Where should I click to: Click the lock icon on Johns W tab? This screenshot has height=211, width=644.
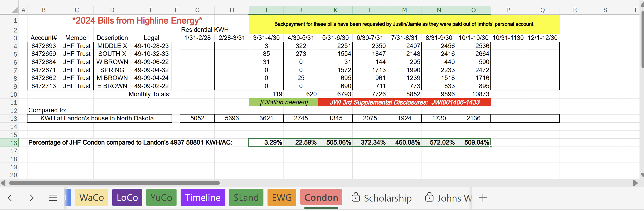[429, 197]
